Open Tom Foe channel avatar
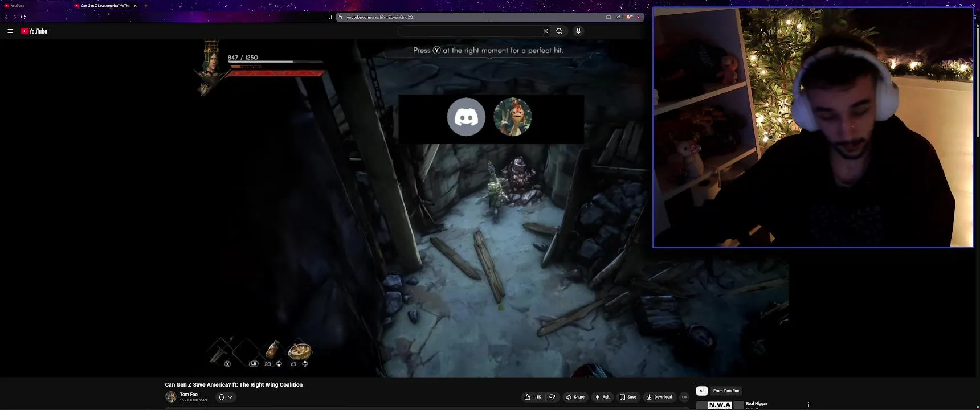 171,397
